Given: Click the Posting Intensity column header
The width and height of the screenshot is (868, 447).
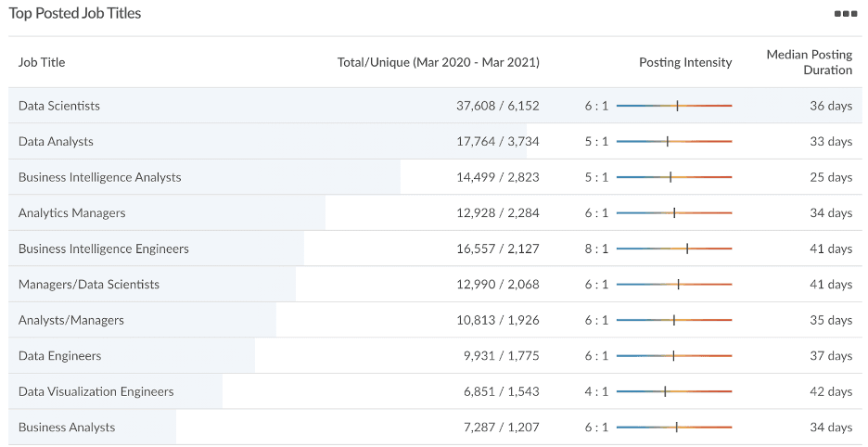Looking at the screenshot, I should click(685, 62).
